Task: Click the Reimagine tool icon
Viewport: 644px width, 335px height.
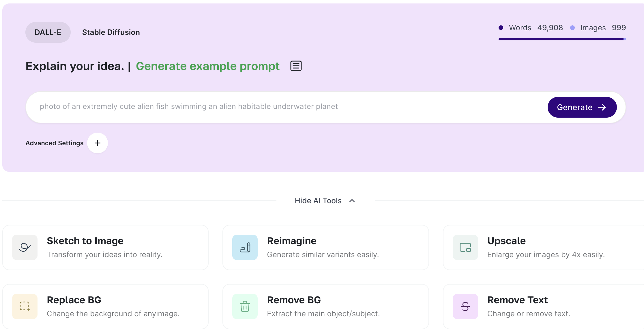Action: (x=245, y=247)
